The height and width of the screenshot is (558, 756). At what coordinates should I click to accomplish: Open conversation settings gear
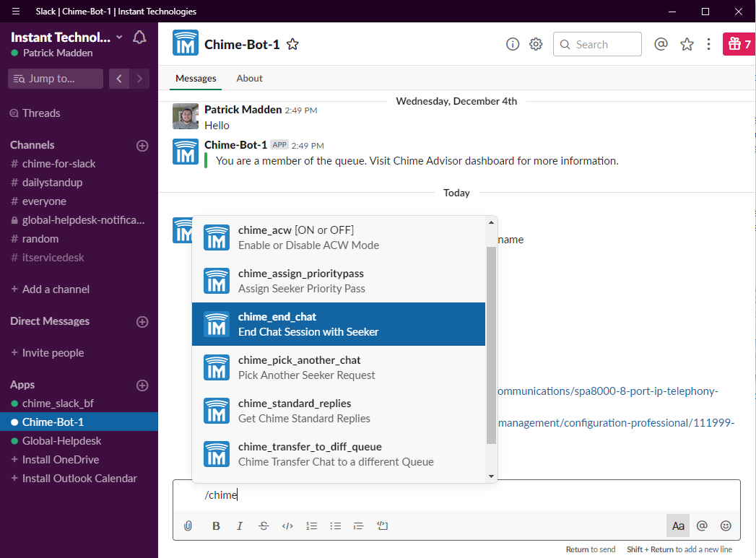(536, 44)
